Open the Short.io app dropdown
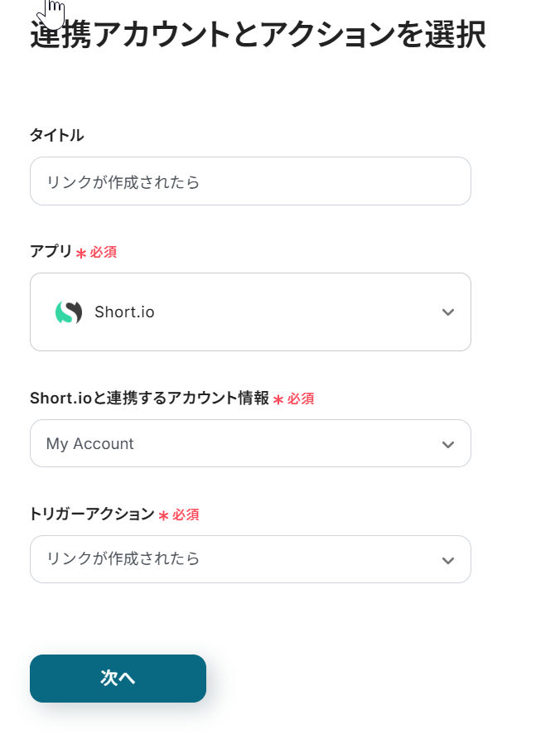The width and height of the screenshot is (560, 744). point(250,312)
